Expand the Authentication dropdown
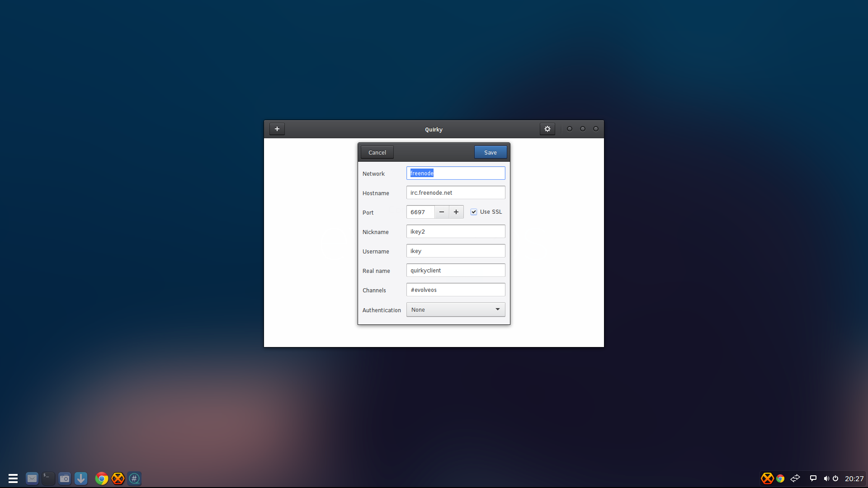The image size is (868, 488). (x=456, y=310)
